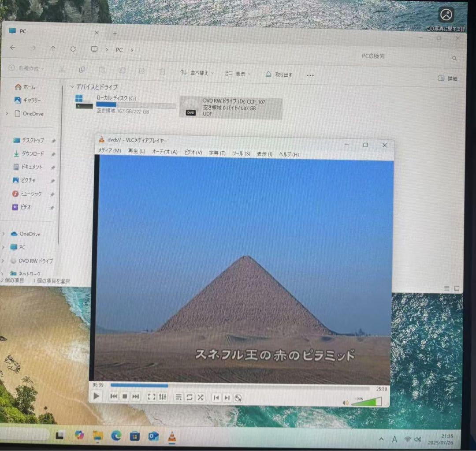Play the paused DVD video
This screenshot has width=476, height=451.
(97, 396)
